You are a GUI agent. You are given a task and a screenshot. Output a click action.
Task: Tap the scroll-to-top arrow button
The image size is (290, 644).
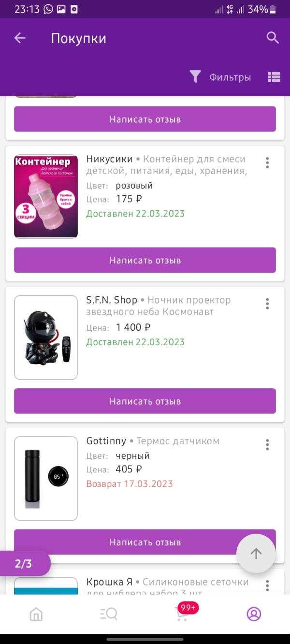256,553
